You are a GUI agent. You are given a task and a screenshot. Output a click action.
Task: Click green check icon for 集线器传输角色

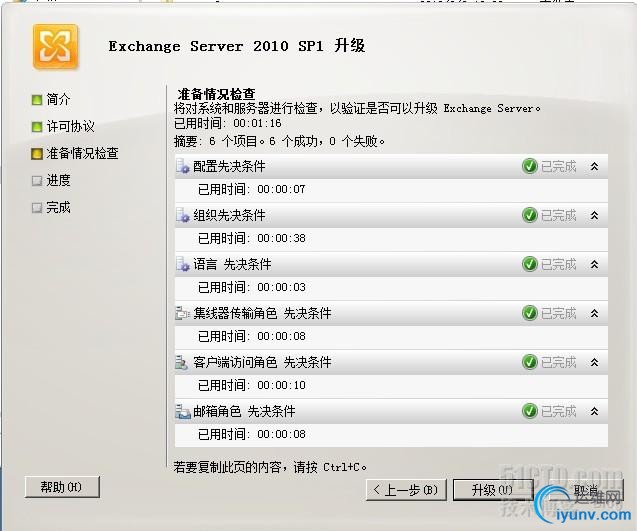click(530, 313)
